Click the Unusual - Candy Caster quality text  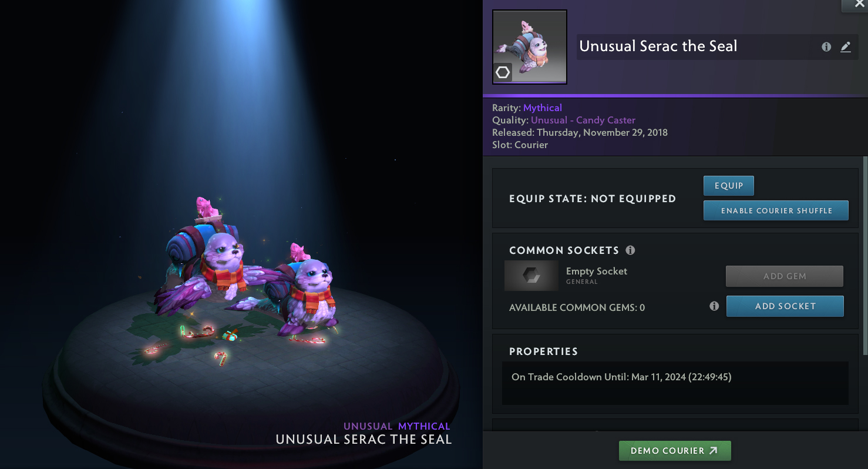583,120
